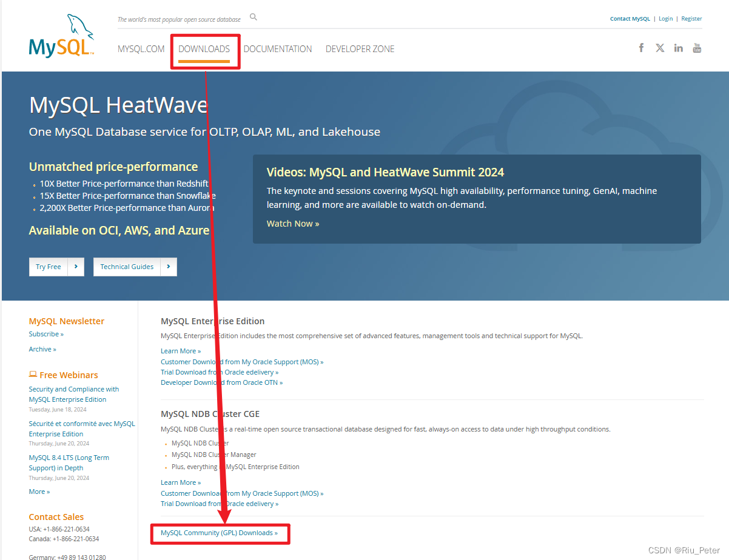
Task: Open the DOWNLOADS menu tab
Action: pos(204,49)
